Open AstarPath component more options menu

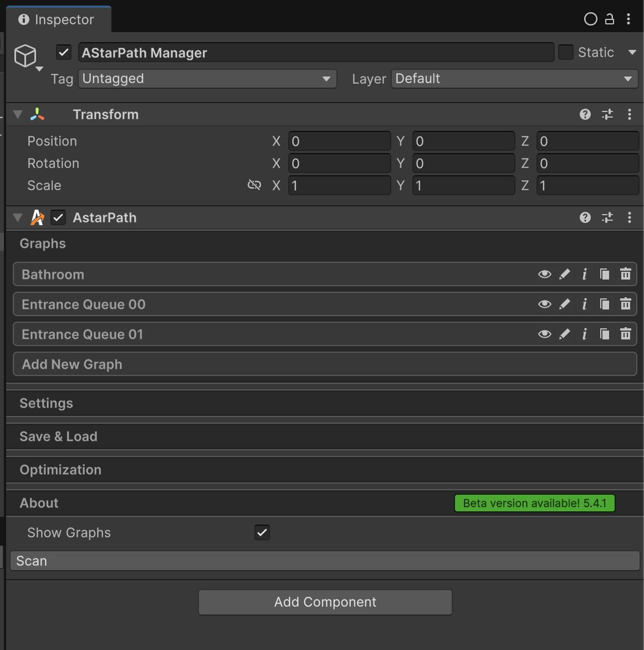(x=629, y=217)
